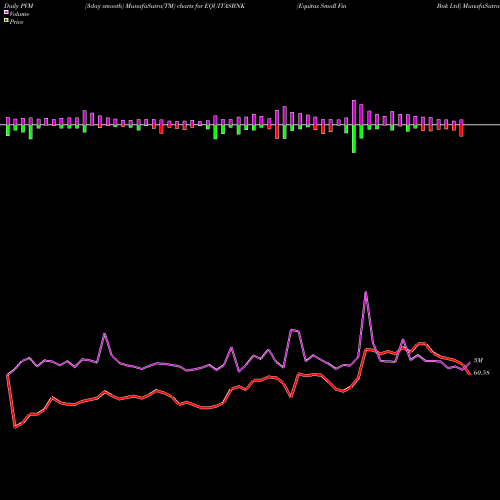Click the tallest magenta volume bar

[354, 112]
